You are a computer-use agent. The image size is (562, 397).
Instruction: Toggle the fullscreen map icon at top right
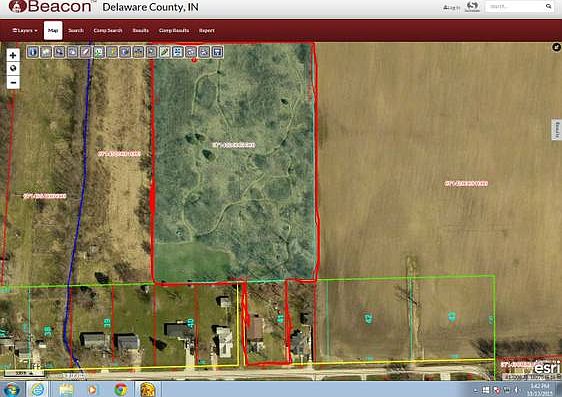tap(556, 47)
